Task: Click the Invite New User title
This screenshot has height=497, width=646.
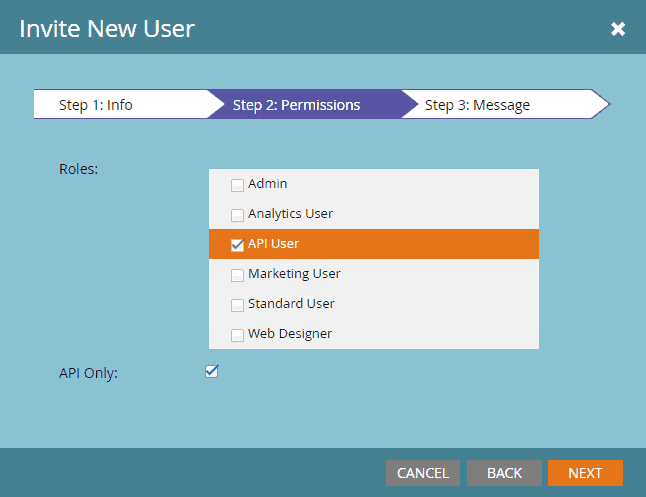Action: 107,29
